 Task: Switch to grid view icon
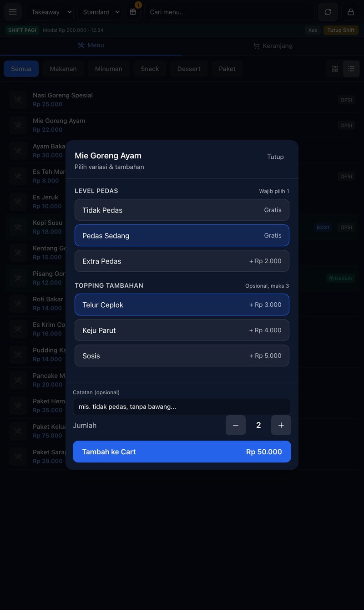coord(335,69)
